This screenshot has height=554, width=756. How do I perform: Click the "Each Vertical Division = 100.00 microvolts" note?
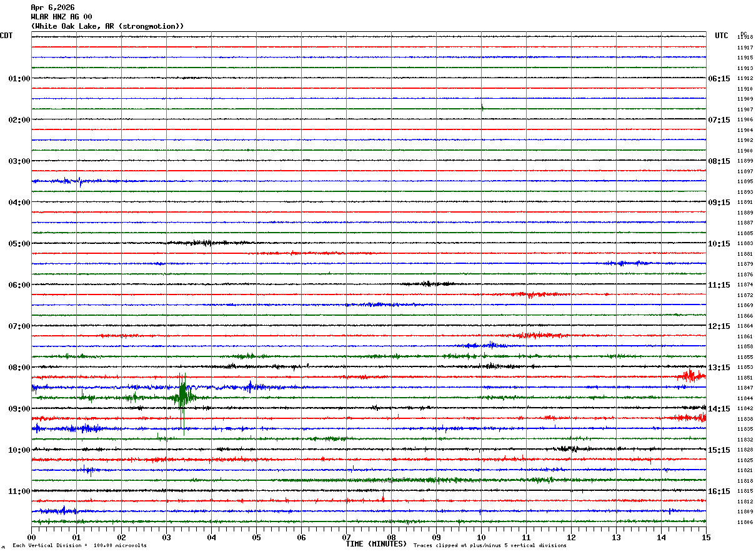point(80,546)
